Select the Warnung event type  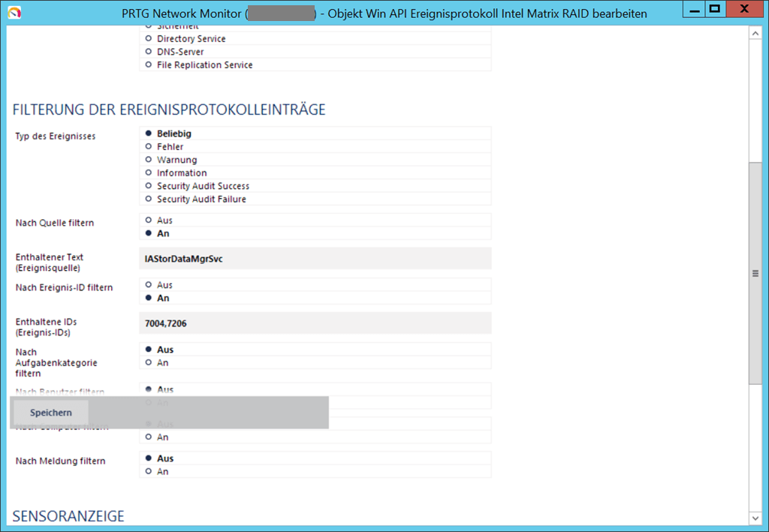(149, 160)
